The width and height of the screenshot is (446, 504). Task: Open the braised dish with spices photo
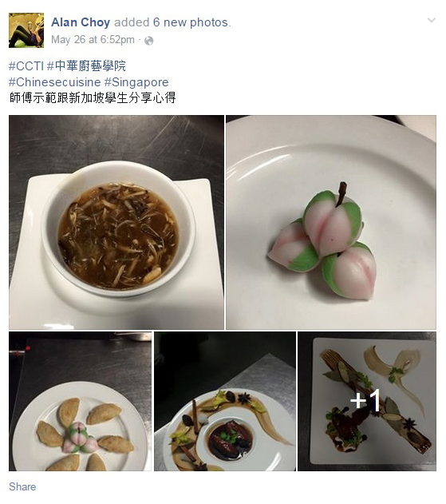225,402
